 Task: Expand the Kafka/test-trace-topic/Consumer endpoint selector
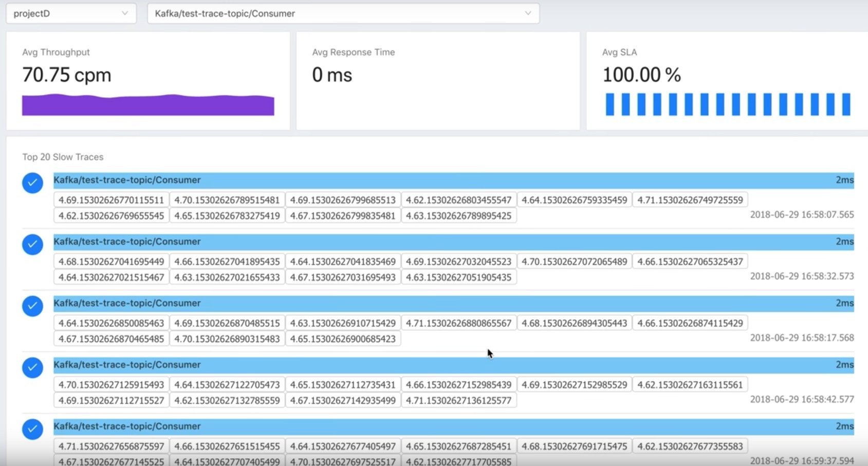(343, 13)
